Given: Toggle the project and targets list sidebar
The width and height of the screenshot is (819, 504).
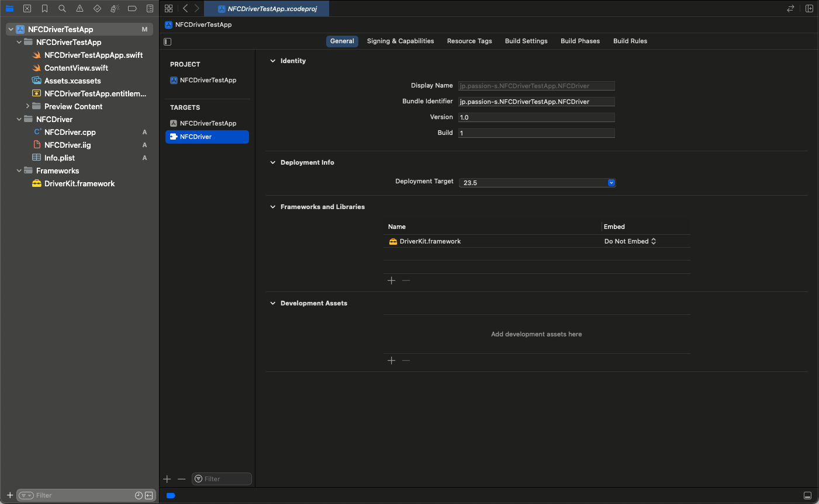Looking at the screenshot, I should (168, 41).
